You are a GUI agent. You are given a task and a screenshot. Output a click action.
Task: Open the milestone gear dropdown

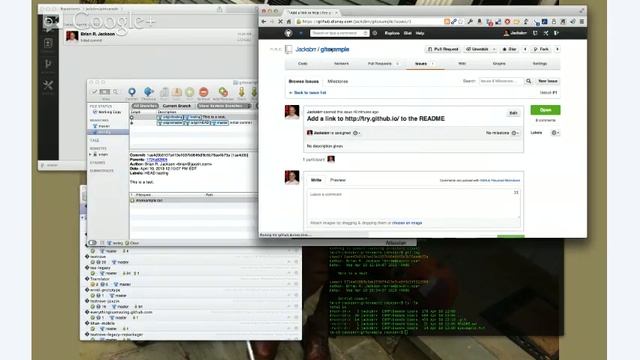pyautogui.click(x=515, y=133)
